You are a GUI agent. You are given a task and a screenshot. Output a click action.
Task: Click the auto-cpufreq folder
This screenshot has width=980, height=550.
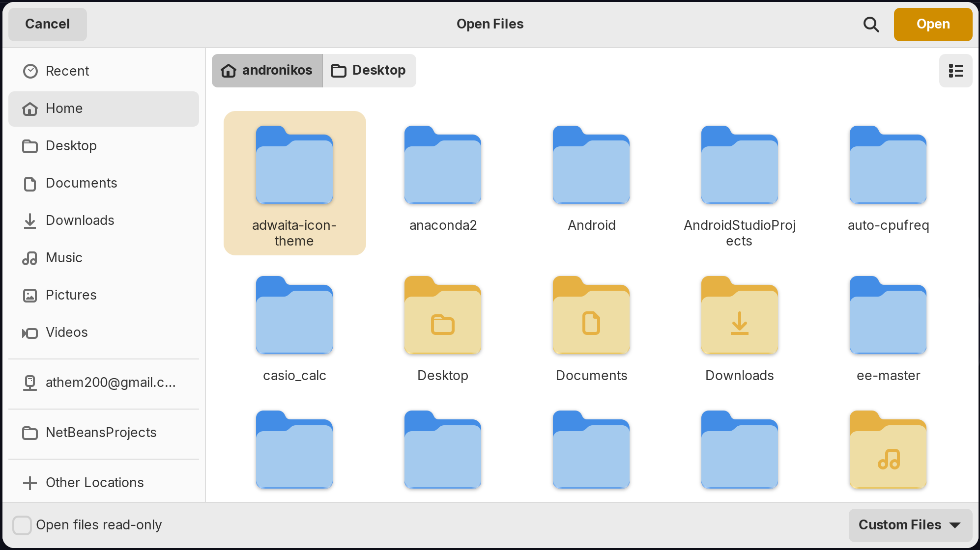(x=888, y=165)
